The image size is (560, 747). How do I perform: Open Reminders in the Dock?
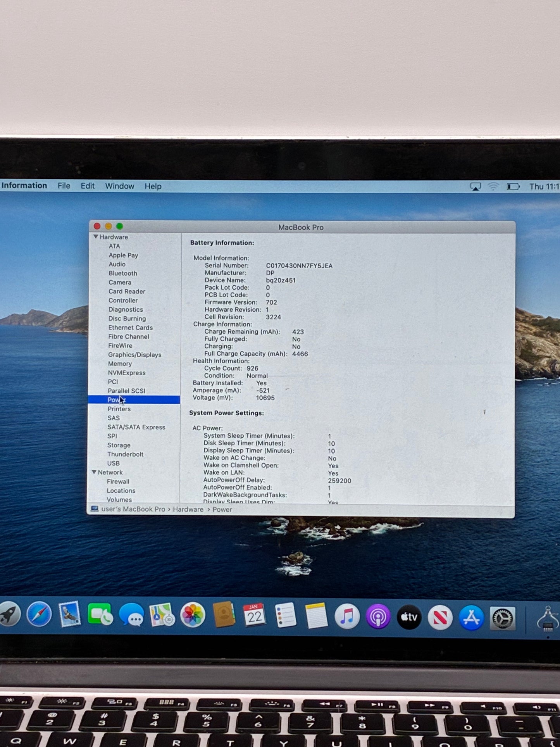click(286, 615)
